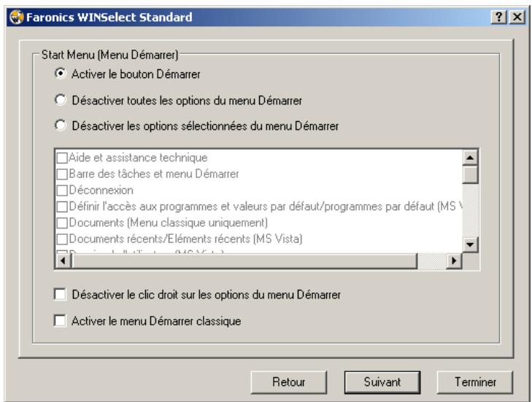Image resolution: width=532 pixels, height=402 pixels.
Task: Proceed with the Suivant button
Action: coord(382,382)
